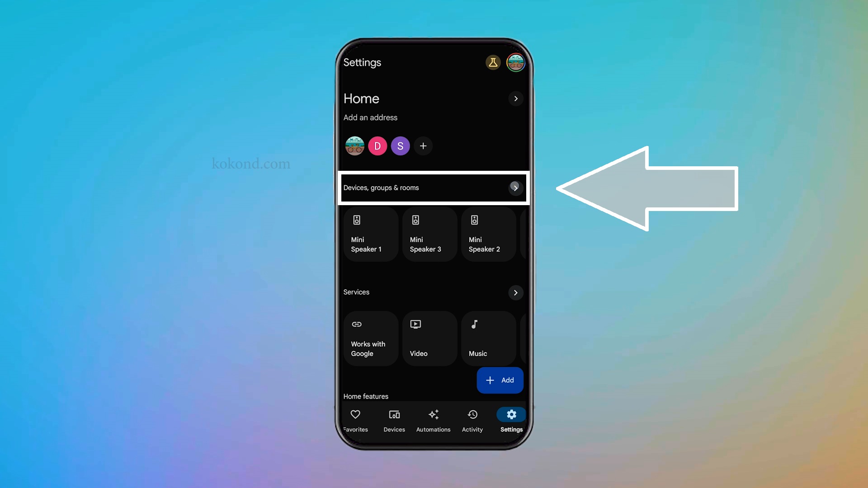Switch to the Favorites tab
The image size is (868, 488).
tap(355, 419)
